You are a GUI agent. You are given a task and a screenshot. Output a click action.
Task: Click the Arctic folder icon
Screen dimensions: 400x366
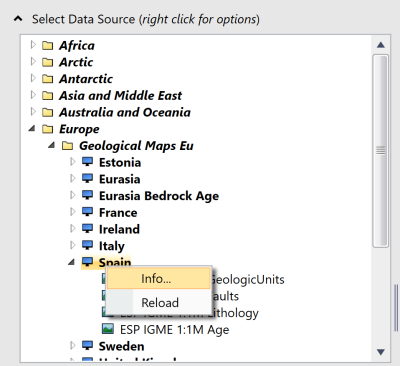point(48,62)
